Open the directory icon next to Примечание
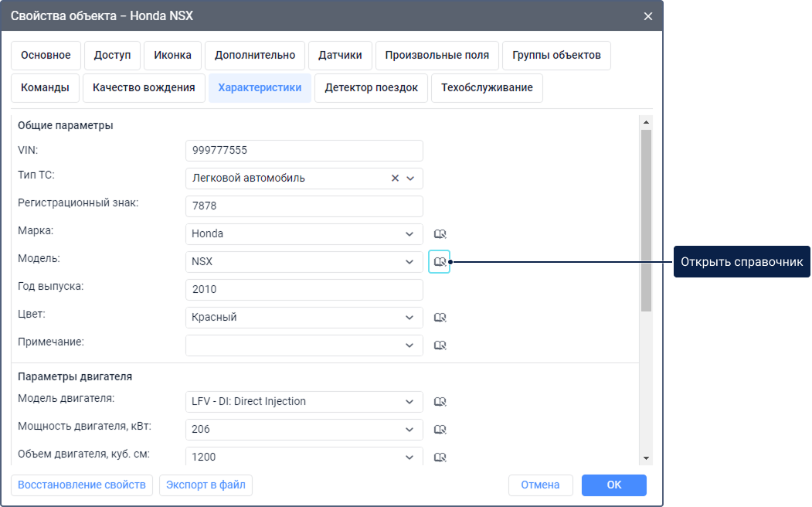Image resolution: width=812 pixels, height=507 pixels. [440, 345]
